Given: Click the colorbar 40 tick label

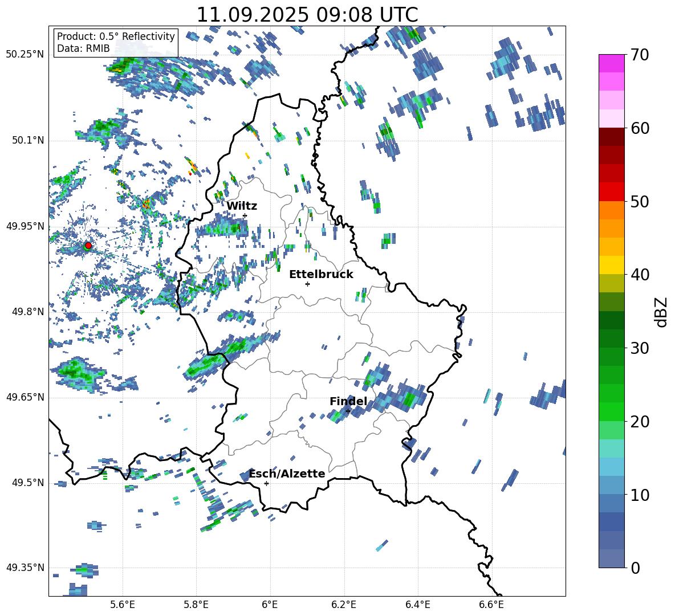Looking at the screenshot, I should [x=640, y=275].
